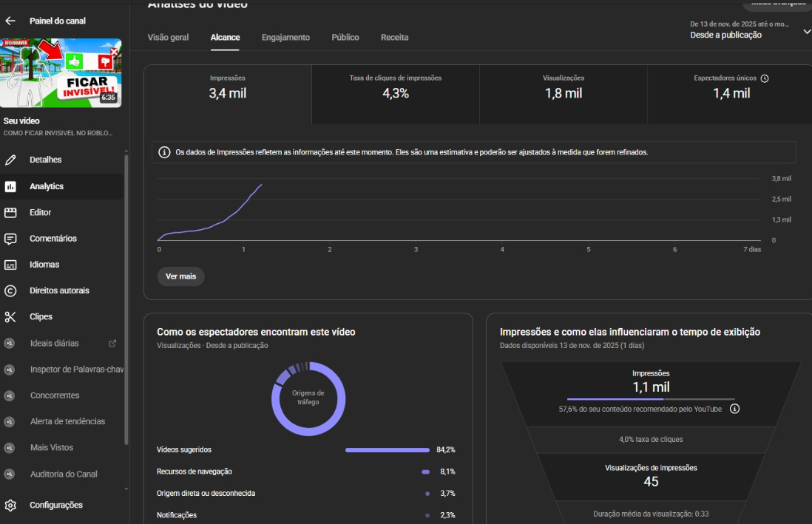Screen dimensions: 812x524
Task: Switch to the Engajamento tab
Action: click(x=285, y=37)
